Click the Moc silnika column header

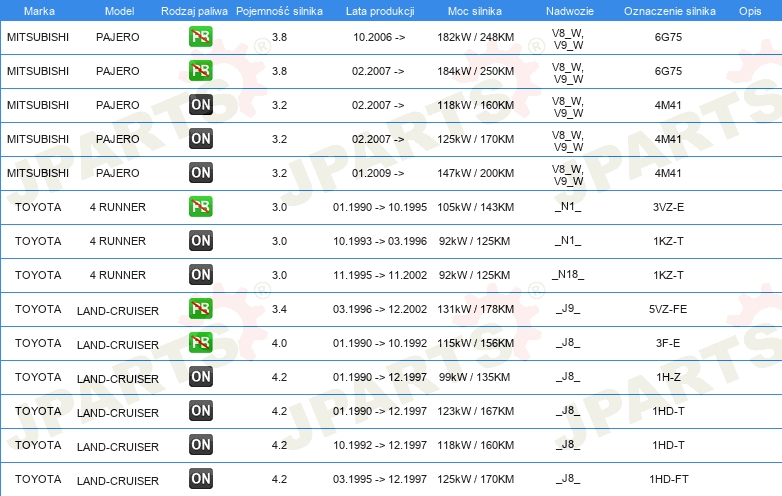pyautogui.click(x=475, y=11)
